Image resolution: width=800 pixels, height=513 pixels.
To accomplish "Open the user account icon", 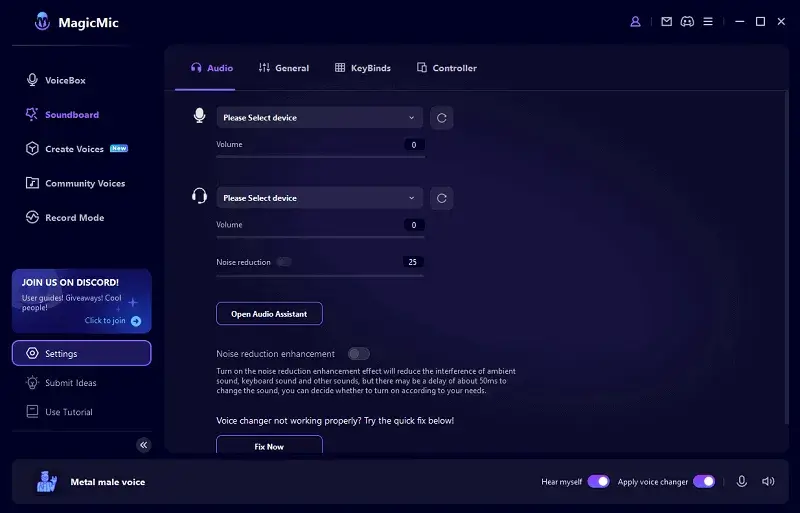I will point(635,22).
